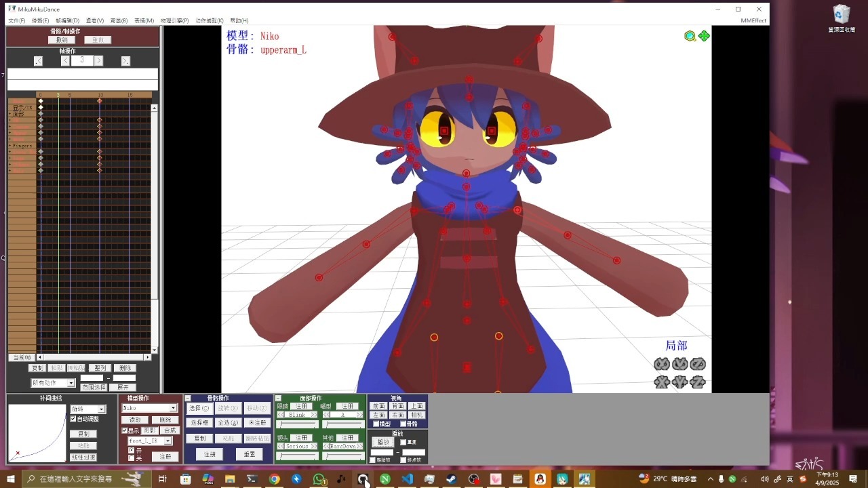Click the X-axis rotation gizmo icon

click(x=662, y=364)
